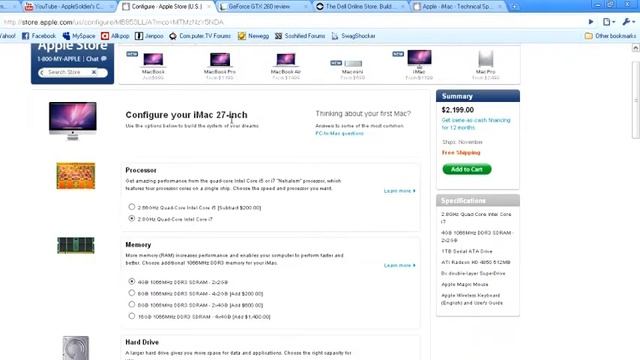Click Learn more in Memory section
The image size is (640, 360).
pos(400,265)
